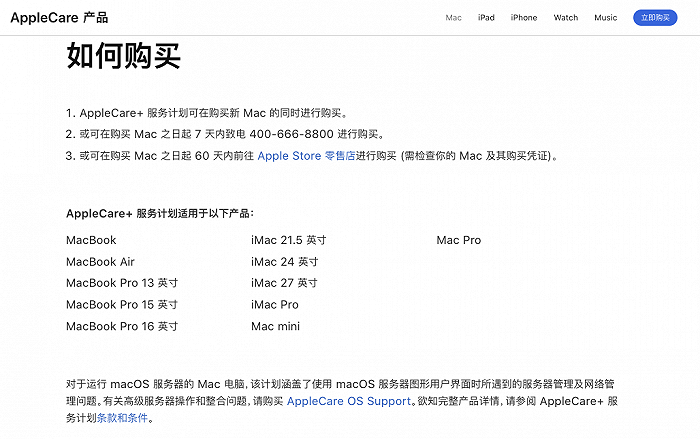Switch to the iPhone tab

click(x=524, y=18)
